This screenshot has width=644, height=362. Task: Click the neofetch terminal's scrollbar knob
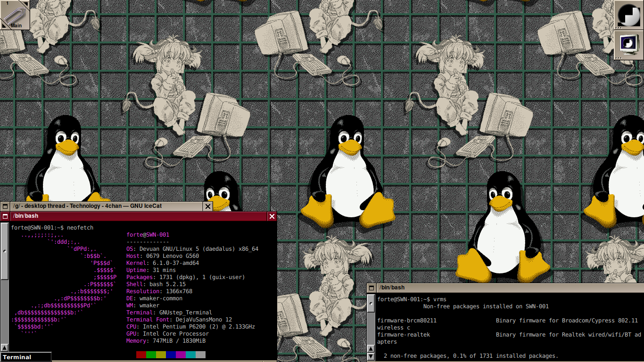pyautogui.click(x=4, y=251)
